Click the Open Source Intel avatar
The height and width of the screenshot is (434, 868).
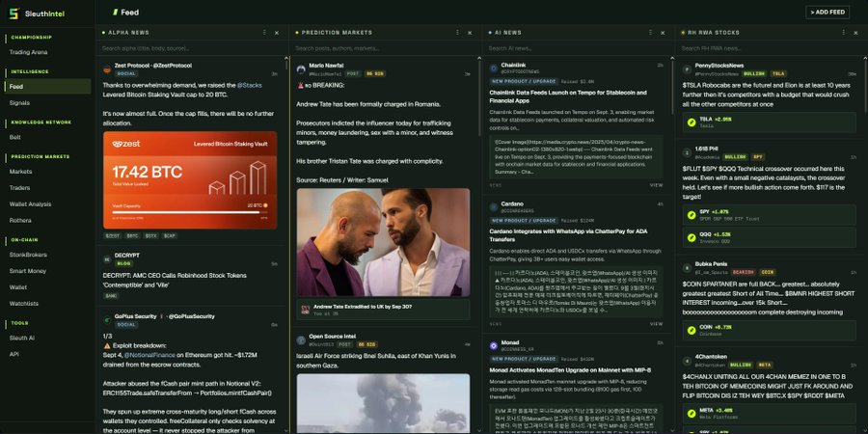(x=301, y=339)
